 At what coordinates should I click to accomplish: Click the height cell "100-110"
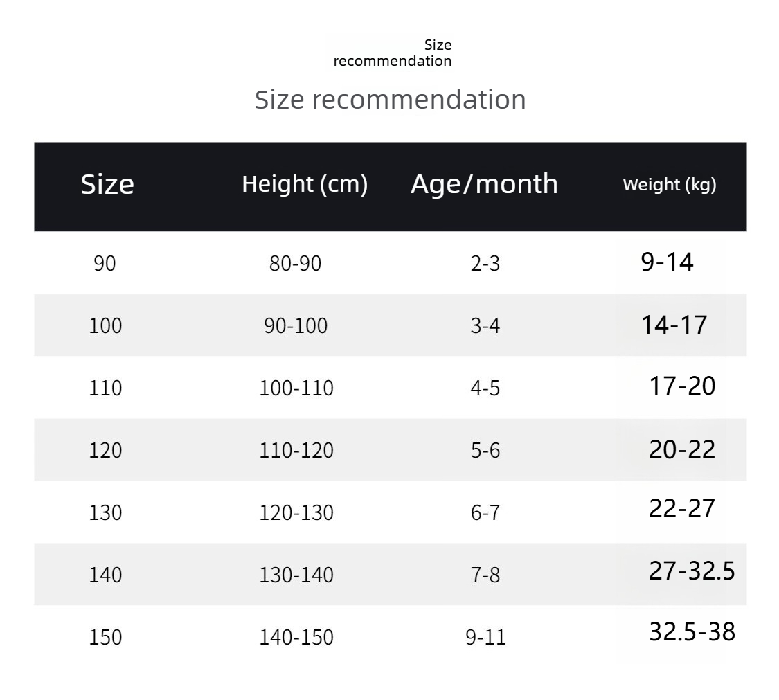296,388
